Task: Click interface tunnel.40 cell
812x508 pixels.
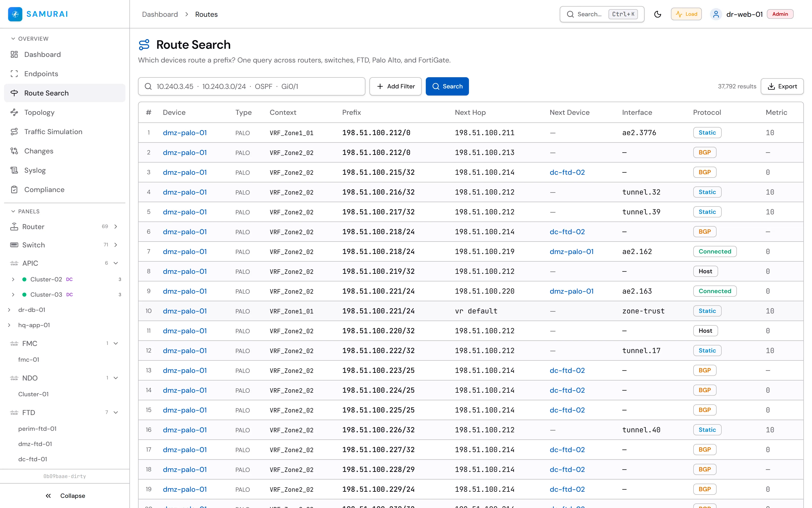Action: coord(641,430)
